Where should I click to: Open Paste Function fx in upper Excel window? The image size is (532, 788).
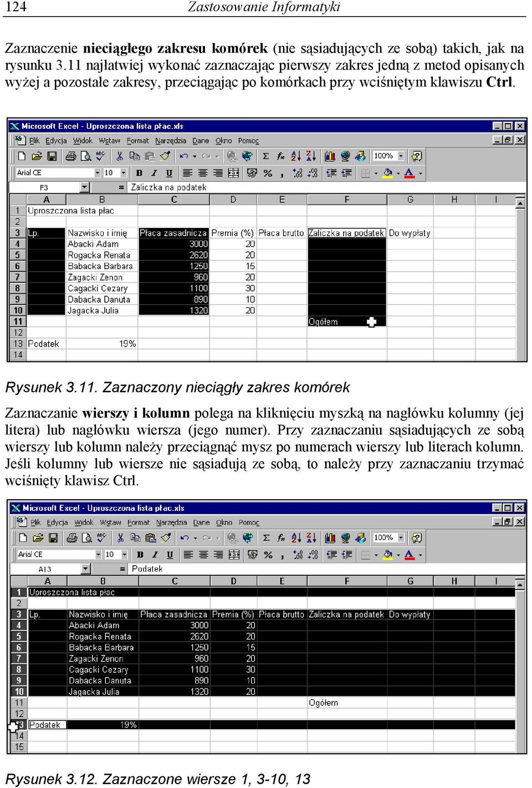[280, 156]
